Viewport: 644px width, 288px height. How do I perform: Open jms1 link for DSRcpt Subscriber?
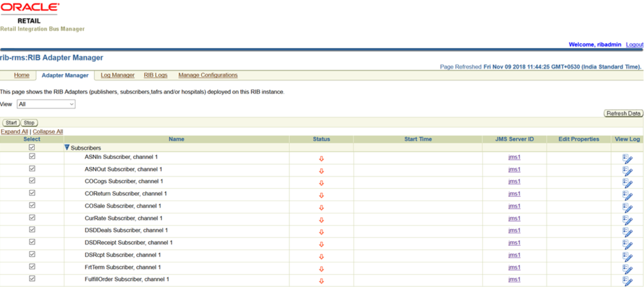tap(514, 255)
